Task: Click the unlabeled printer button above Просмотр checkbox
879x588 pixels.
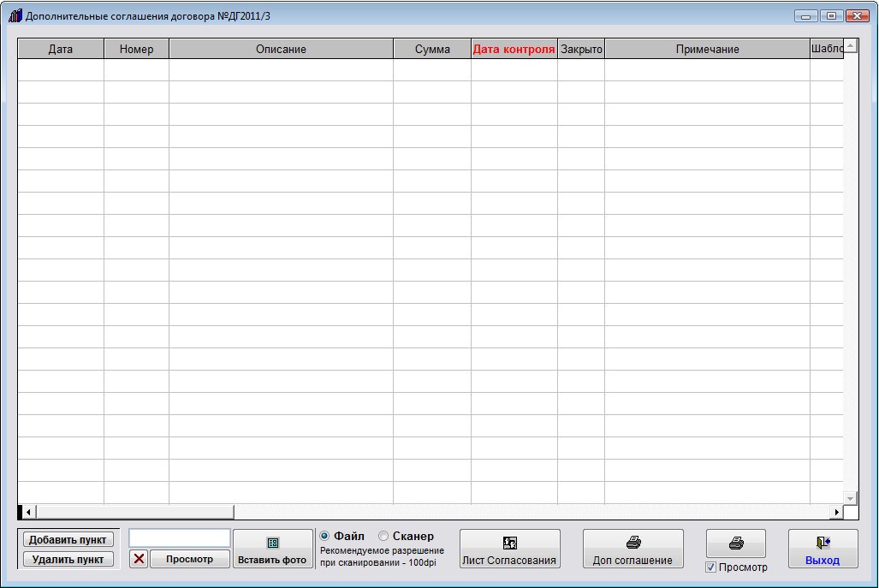Action: (735, 543)
